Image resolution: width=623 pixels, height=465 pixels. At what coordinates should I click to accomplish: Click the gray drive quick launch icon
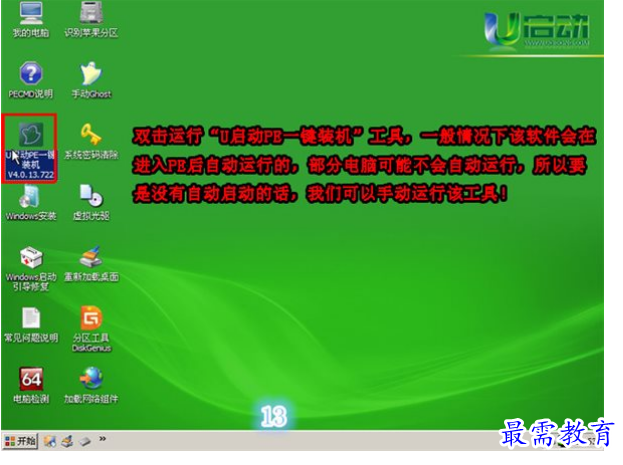tap(85, 441)
